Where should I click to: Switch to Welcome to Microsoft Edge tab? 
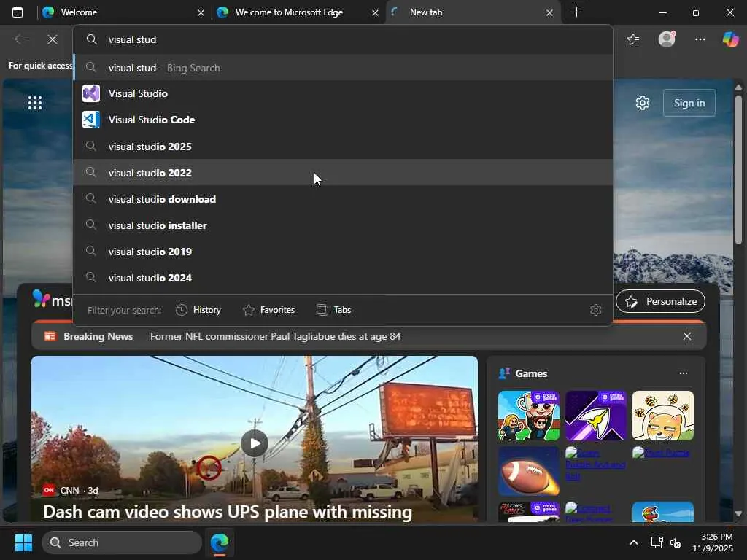point(298,12)
